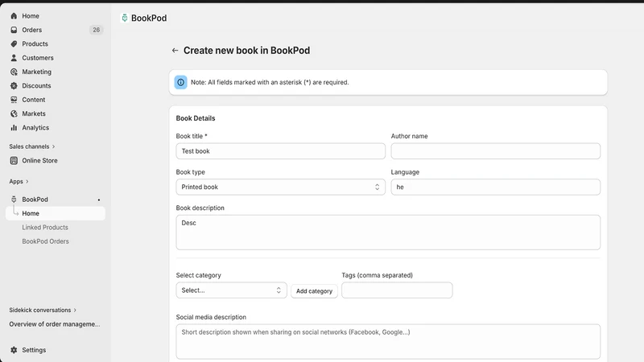644x362 pixels.
Task: Open the Select category dropdown
Action: point(231,290)
